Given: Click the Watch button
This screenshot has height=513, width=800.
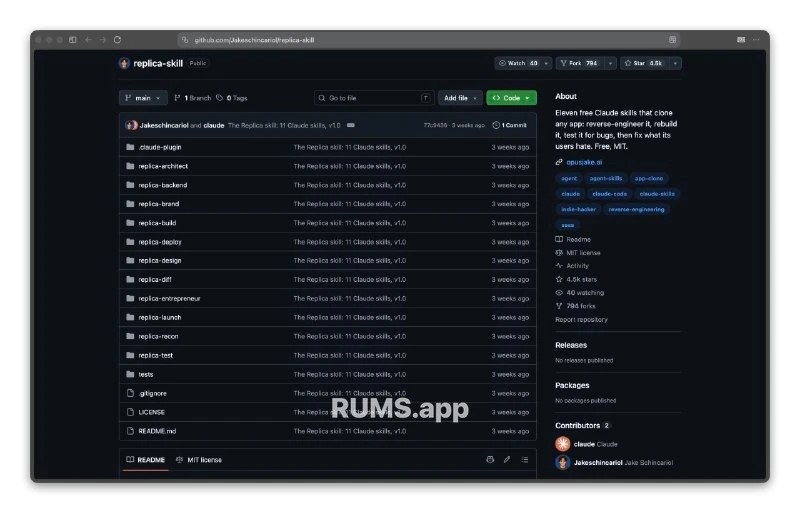Looking at the screenshot, I should tap(518, 63).
